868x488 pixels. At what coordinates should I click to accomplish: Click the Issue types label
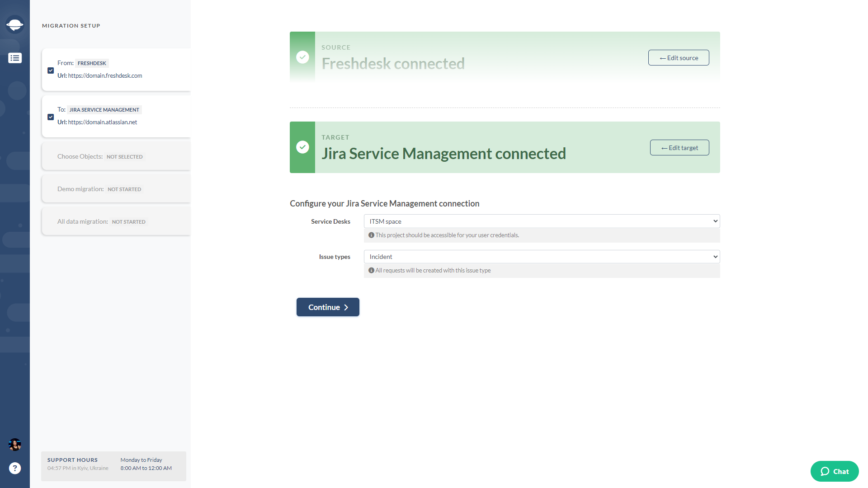(335, 257)
